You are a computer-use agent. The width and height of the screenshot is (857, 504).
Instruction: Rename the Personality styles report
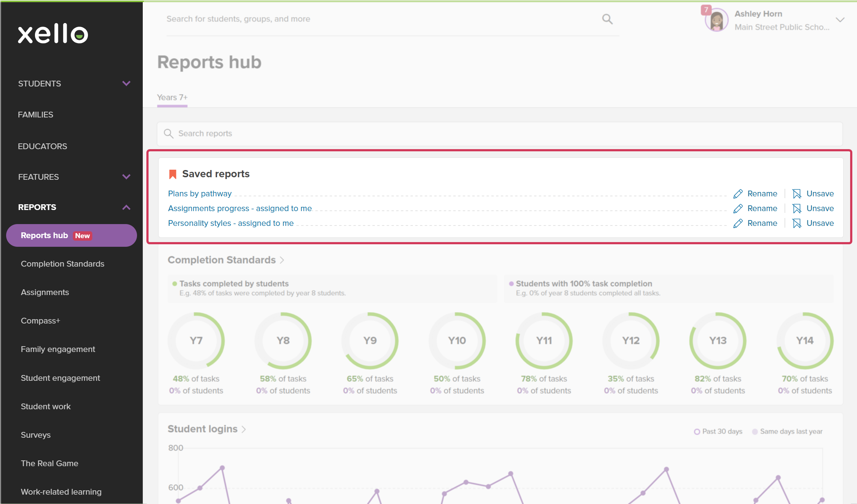(x=762, y=223)
